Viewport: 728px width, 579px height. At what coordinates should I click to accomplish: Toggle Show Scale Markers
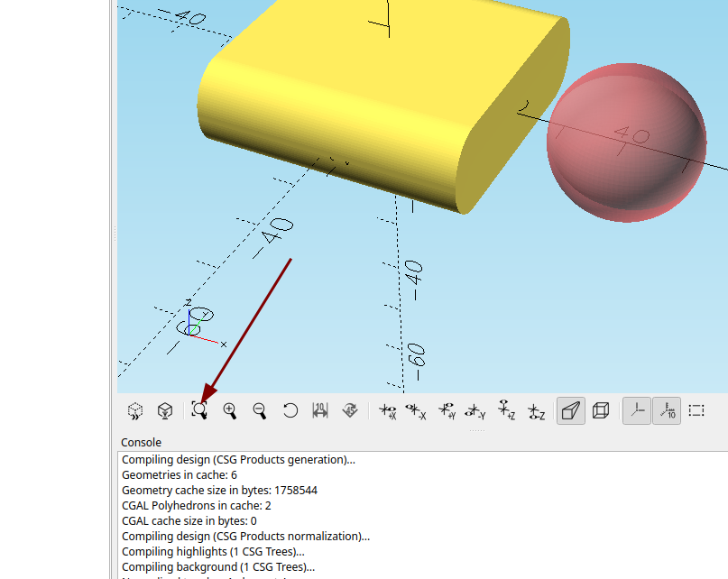667,411
